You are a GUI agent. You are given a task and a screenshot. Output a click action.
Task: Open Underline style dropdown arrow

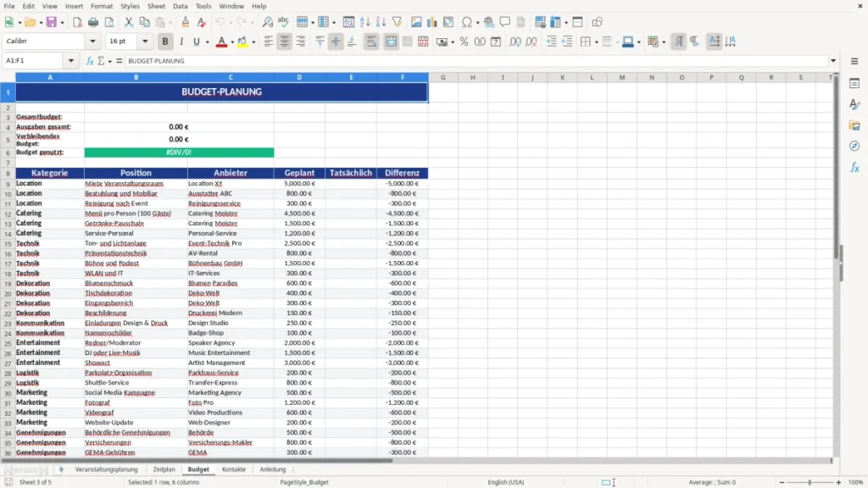click(x=208, y=42)
